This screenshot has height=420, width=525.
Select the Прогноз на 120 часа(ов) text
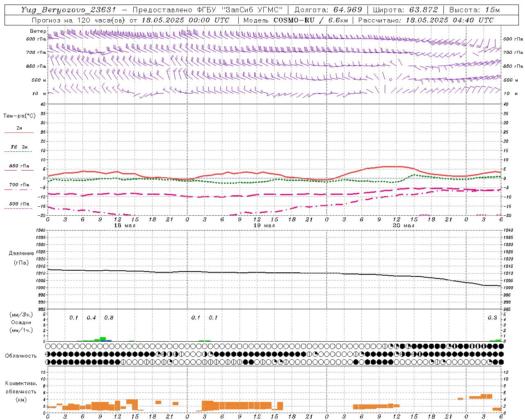[79, 20]
